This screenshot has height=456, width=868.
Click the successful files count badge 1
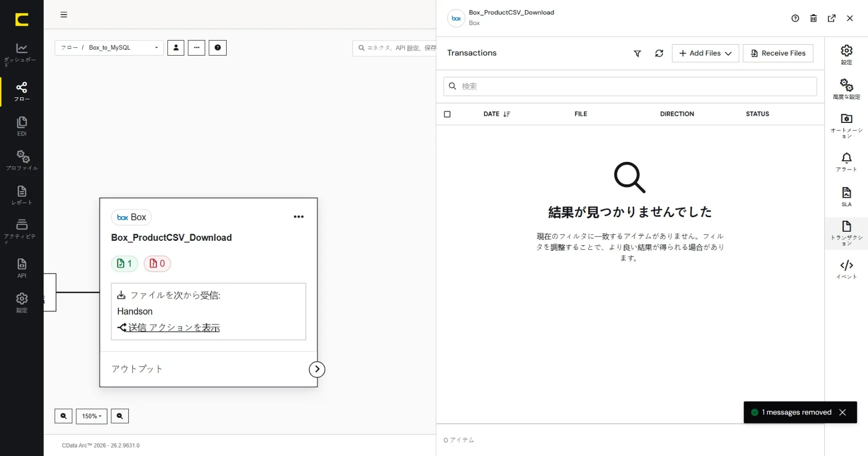(x=124, y=263)
